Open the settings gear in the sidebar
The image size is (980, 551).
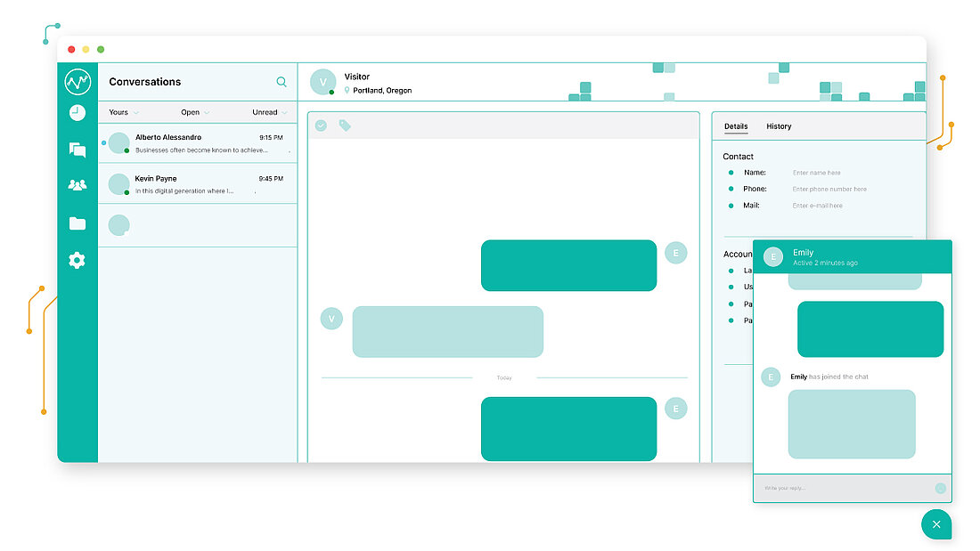pos(78,261)
